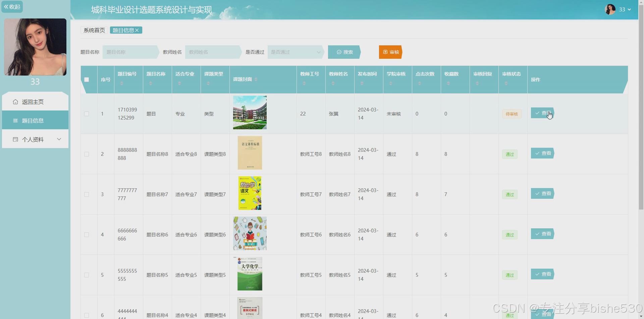Click 查看 for row 题目名称8
644x319 pixels.
(542, 153)
